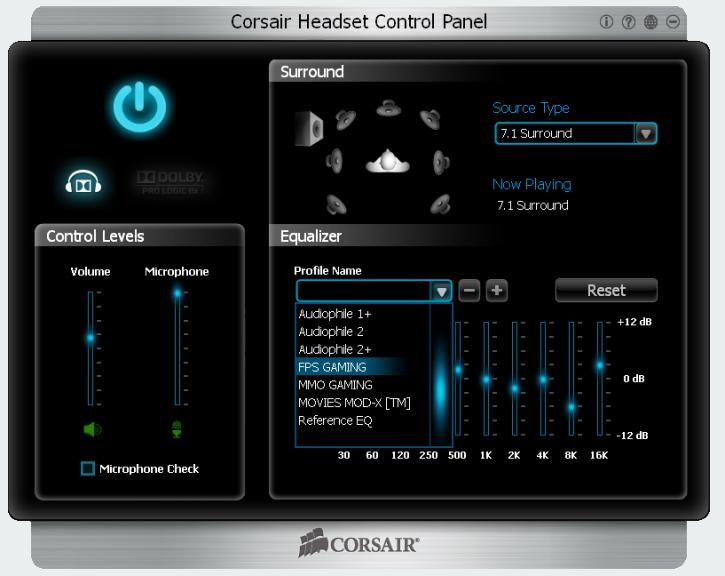Viewport: 725px width, 576px height.
Task: Click the 30 Hz frequency label
Action: [x=344, y=455]
